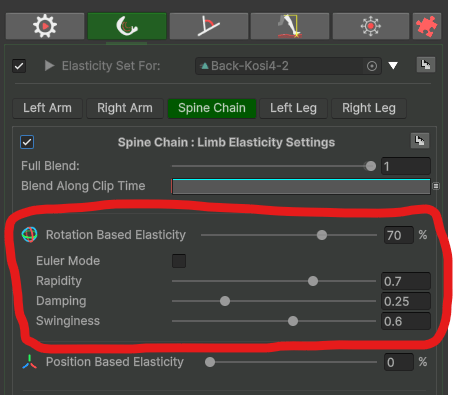Click the red puzzle piece icon
This screenshot has width=453, height=395.
tap(427, 26)
